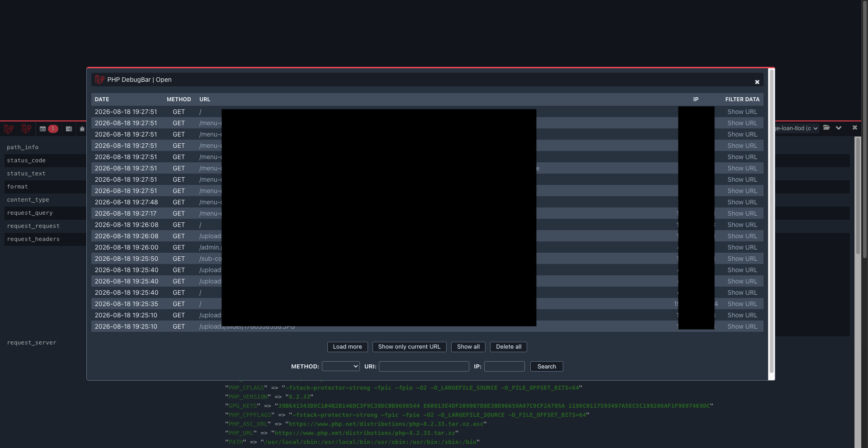Click the date 2026-08-18 19:25:35

pyautogui.click(x=127, y=304)
